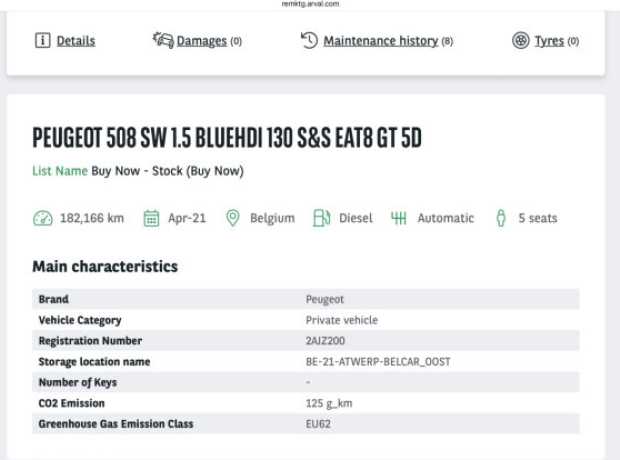This screenshot has width=620, height=460.
Task: Click the info icon beside Details
Action: point(43,40)
